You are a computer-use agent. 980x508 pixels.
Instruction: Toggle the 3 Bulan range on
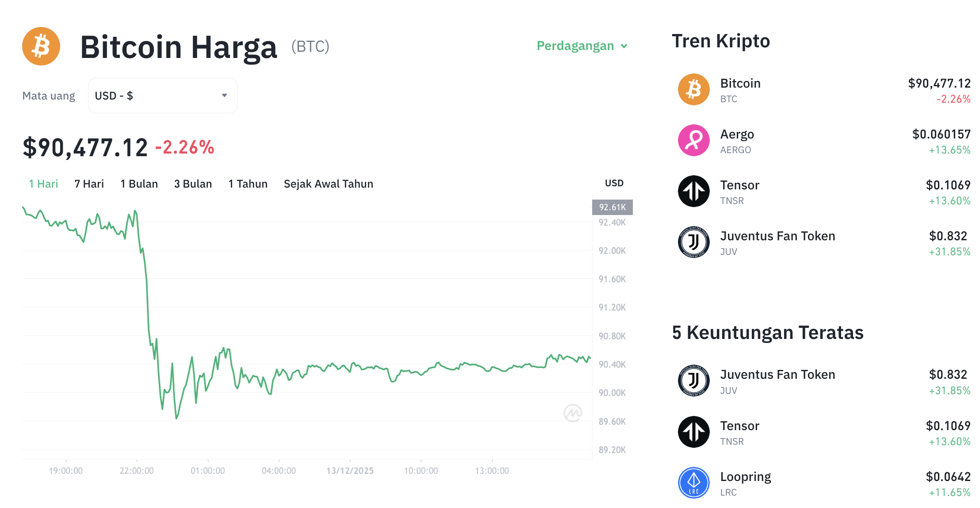[193, 184]
